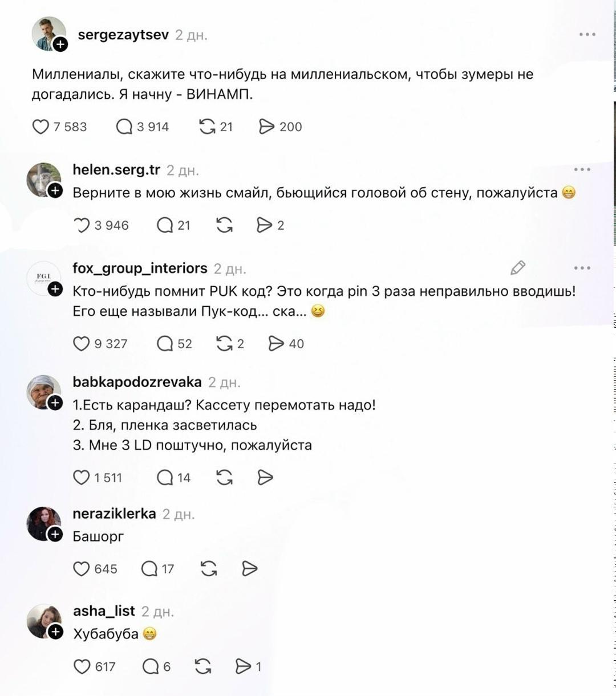View the 3 914 comments count
Image resolution: width=616 pixels, height=696 pixels.
coord(151,127)
